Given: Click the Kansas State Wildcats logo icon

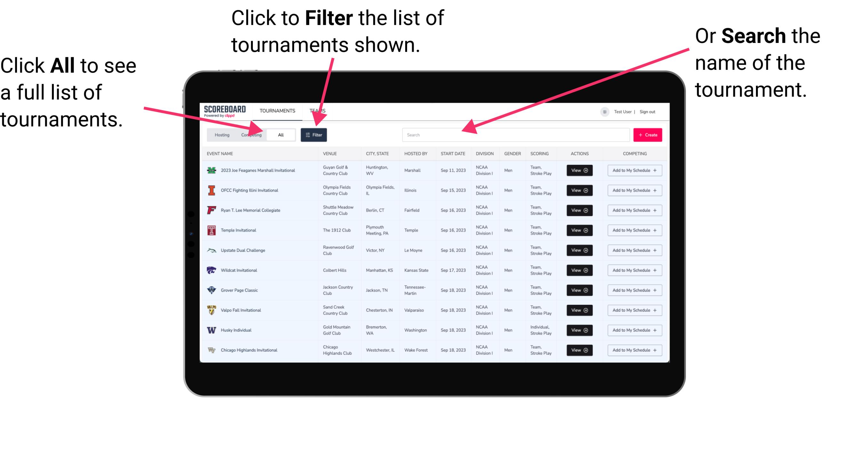Looking at the screenshot, I should [212, 270].
